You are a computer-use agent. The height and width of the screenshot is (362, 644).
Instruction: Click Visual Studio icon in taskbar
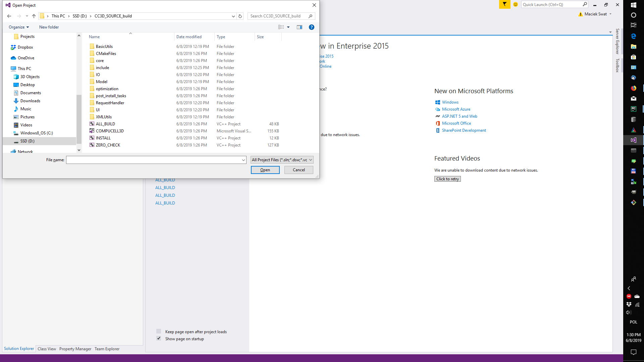tap(633, 140)
